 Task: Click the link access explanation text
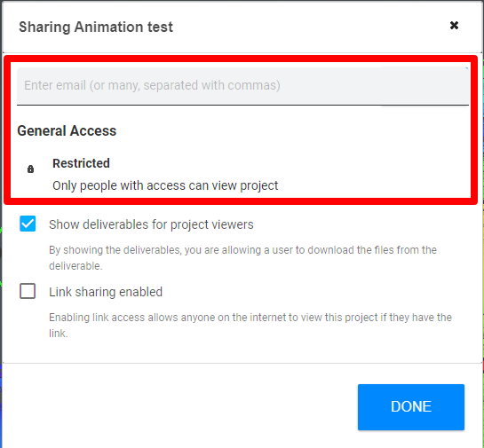coord(250,326)
